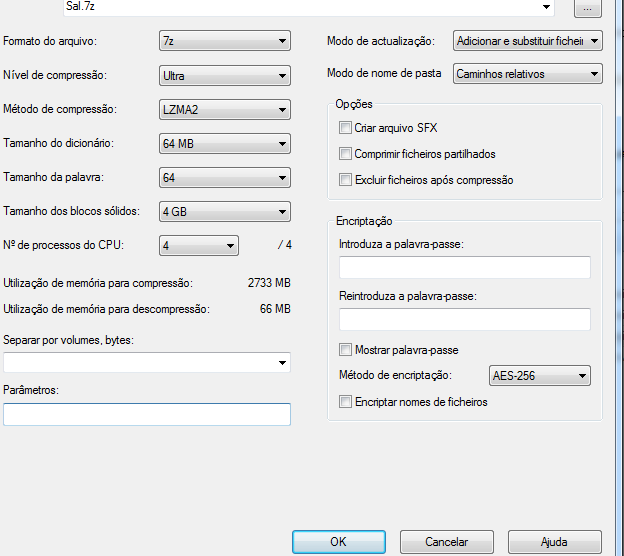The image size is (624, 556).
Task: Expand Modo de nome de pasta dropdown
Action: [x=527, y=74]
